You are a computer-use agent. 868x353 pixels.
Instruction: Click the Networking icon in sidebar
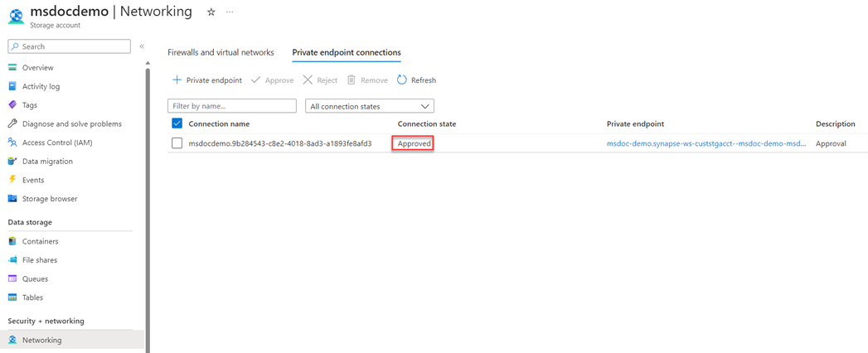(12, 341)
